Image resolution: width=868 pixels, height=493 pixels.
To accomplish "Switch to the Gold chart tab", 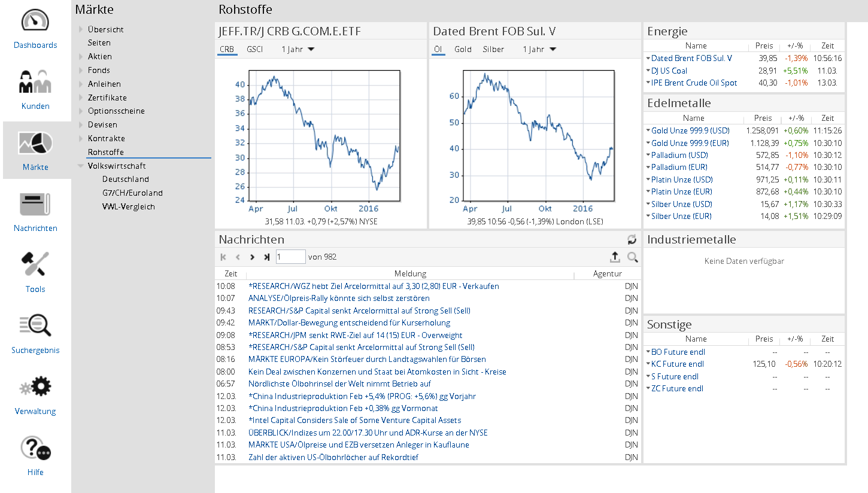I will [463, 49].
